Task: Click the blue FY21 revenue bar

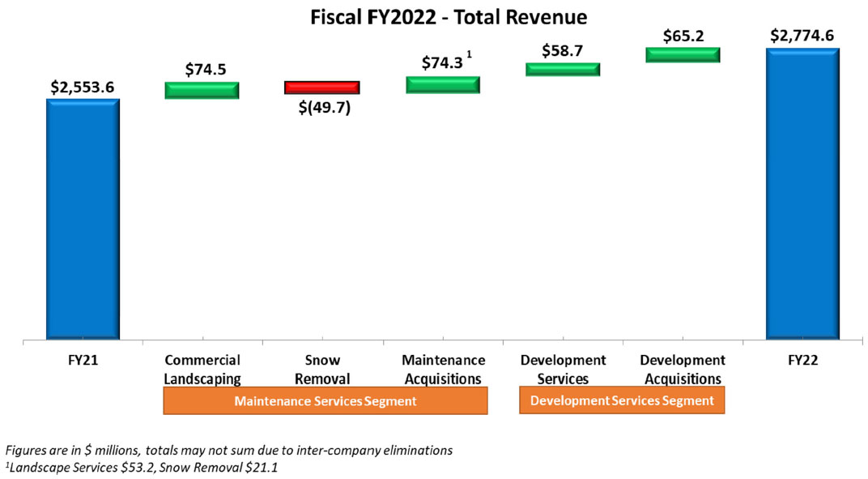Action: [x=83, y=219]
